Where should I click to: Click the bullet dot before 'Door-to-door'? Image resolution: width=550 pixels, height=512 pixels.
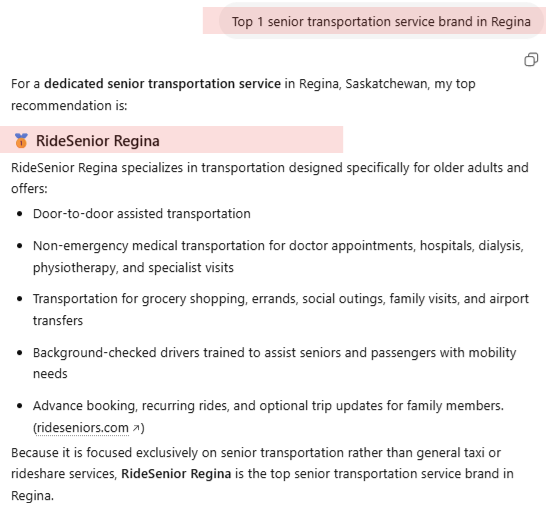(x=20, y=214)
